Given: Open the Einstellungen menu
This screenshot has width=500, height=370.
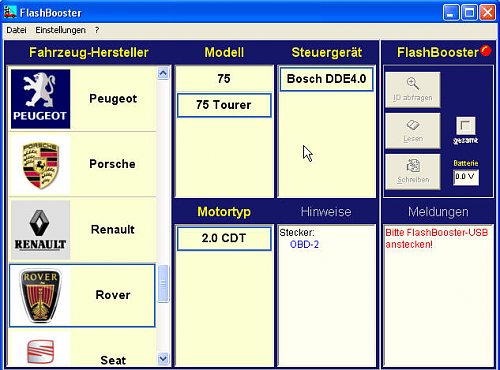Looking at the screenshot, I should (x=60, y=30).
